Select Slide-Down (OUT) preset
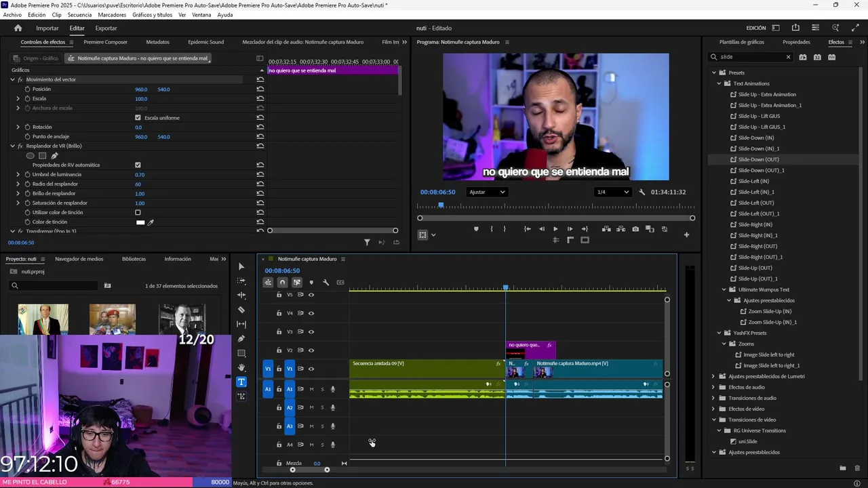This screenshot has width=868, height=488. click(x=758, y=160)
